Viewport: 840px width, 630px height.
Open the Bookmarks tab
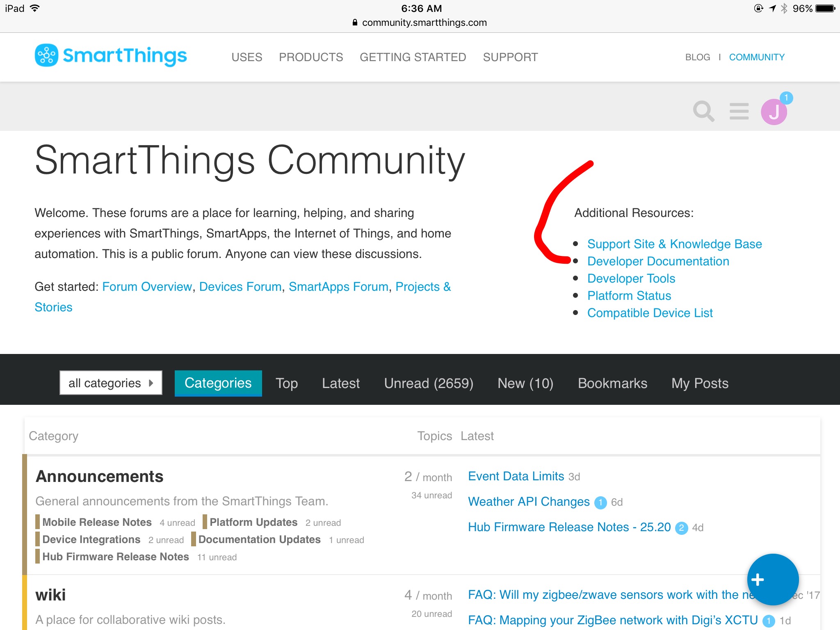point(612,383)
